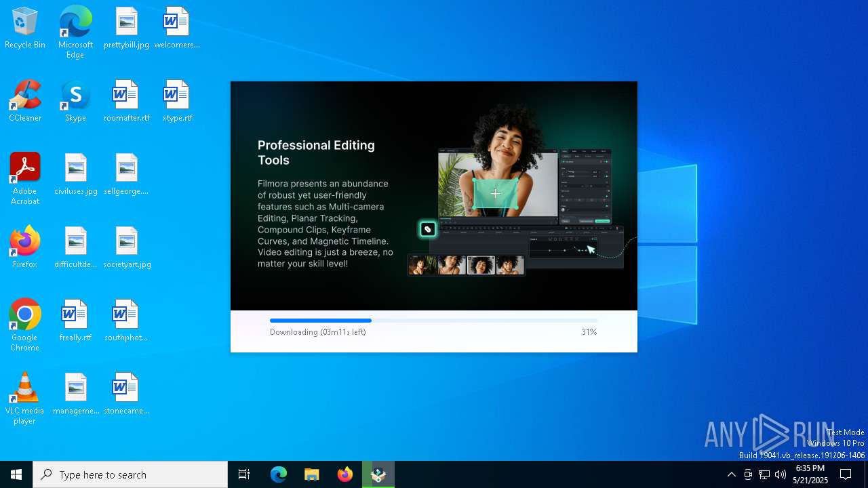Select the southphot... document icon
868x488 pixels.
pyautogui.click(x=126, y=321)
